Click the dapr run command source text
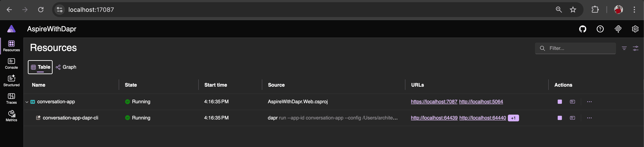 333,118
